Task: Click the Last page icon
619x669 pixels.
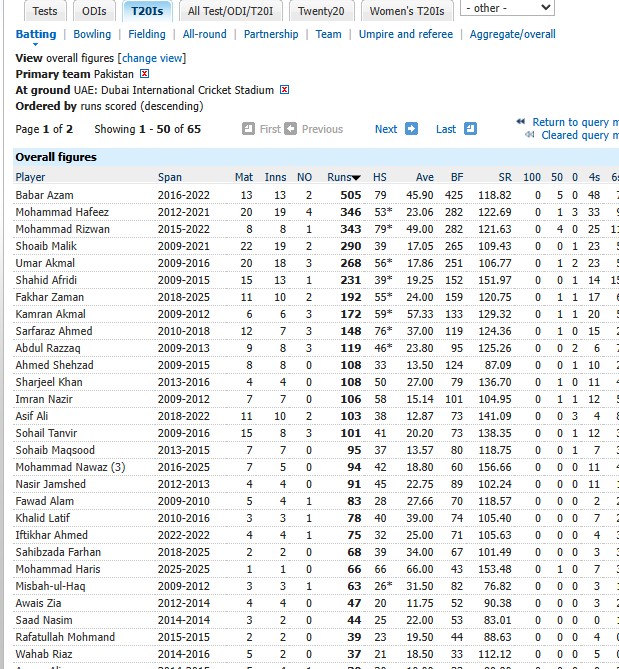Action: point(471,129)
